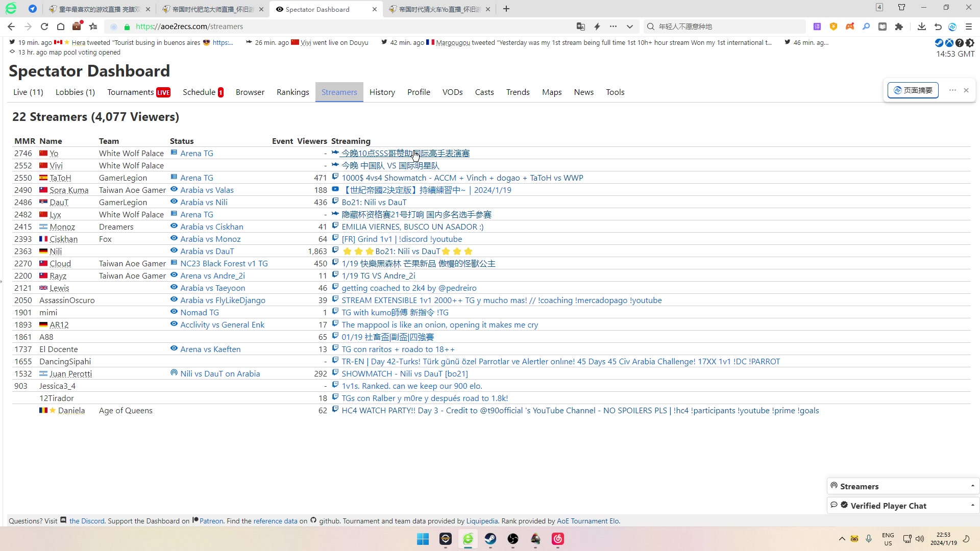Open the extensions puzzle piece icon
The image size is (980, 551).
[899, 27]
